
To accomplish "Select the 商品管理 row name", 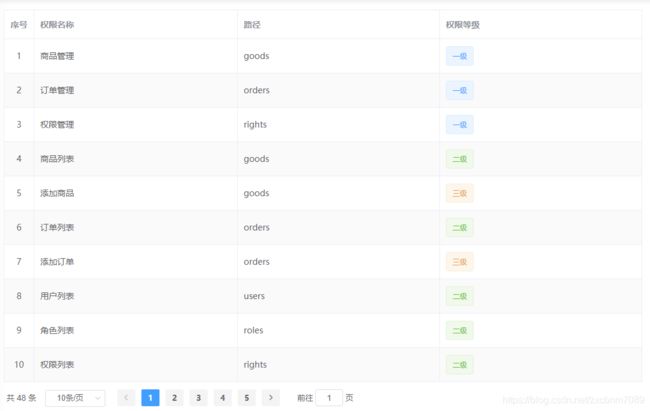I will click(x=57, y=56).
